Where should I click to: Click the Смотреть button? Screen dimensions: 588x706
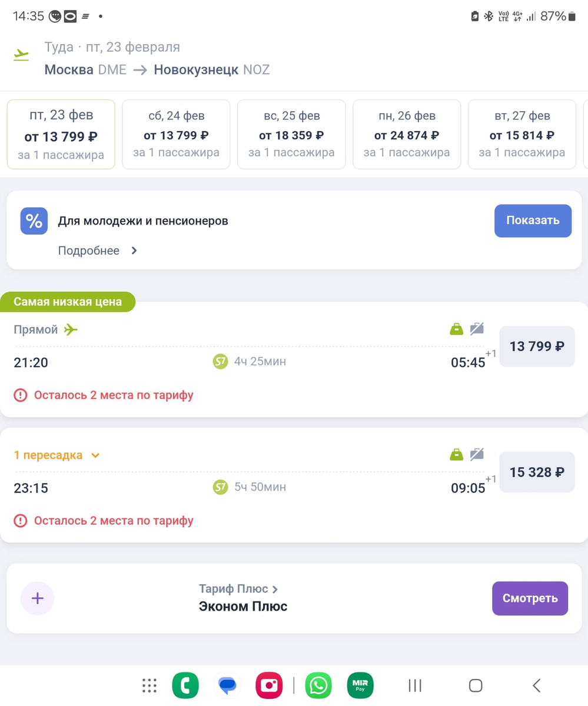pos(530,598)
